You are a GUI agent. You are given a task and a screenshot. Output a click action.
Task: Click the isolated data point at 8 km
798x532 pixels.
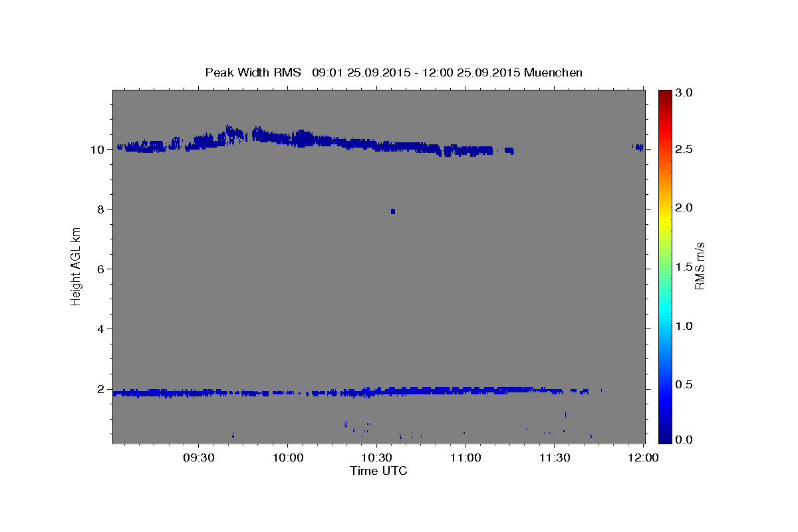[x=393, y=211]
